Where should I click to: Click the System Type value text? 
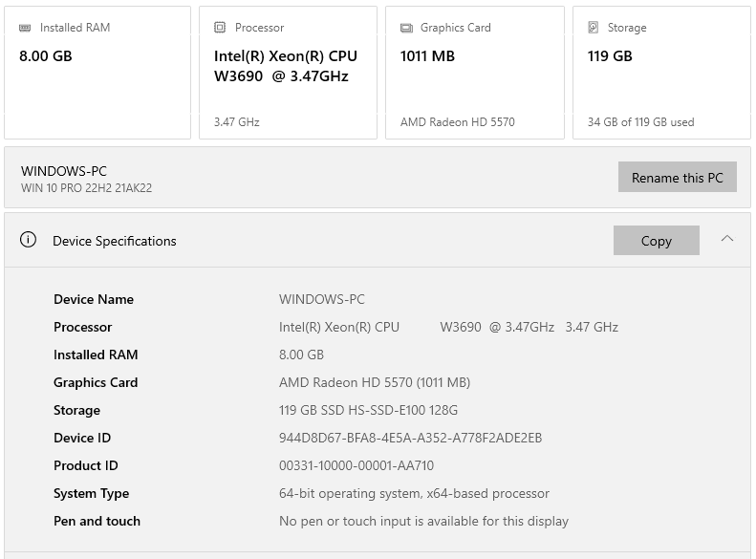point(414,493)
